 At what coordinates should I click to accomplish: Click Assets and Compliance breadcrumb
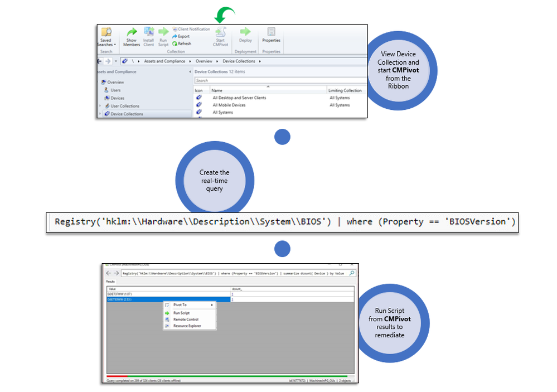[164, 61]
